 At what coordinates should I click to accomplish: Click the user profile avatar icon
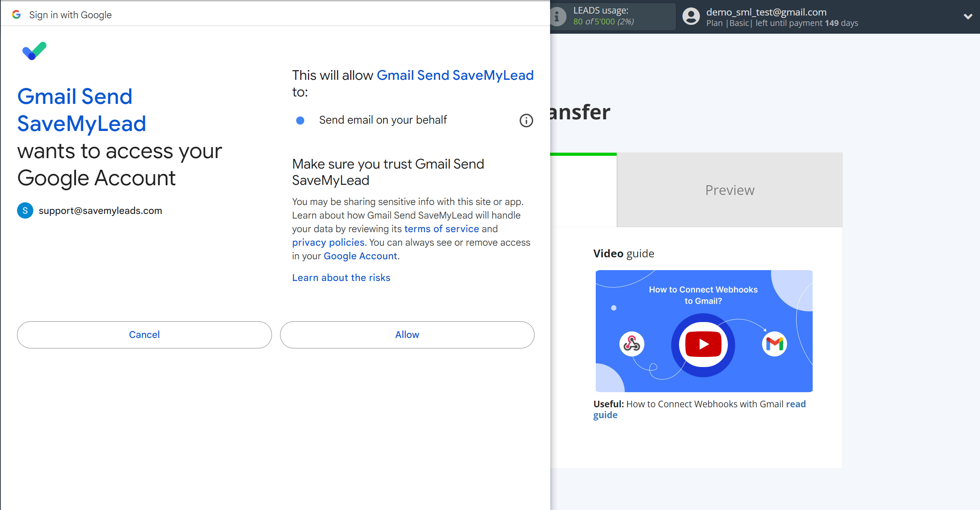coord(691,17)
